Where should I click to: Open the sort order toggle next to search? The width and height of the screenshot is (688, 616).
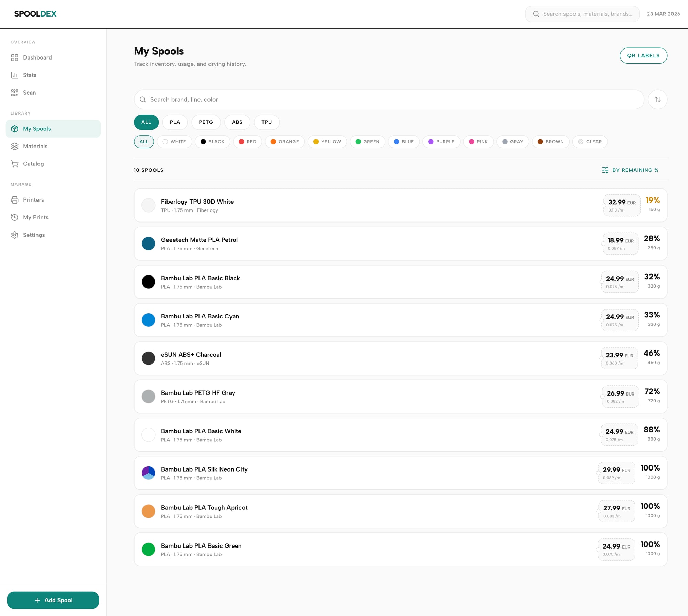(657, 99)
